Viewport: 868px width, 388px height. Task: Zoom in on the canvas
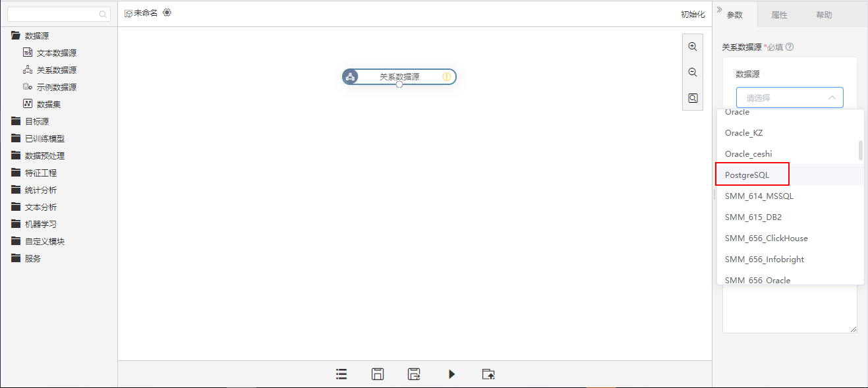click(x=693, y=47)
